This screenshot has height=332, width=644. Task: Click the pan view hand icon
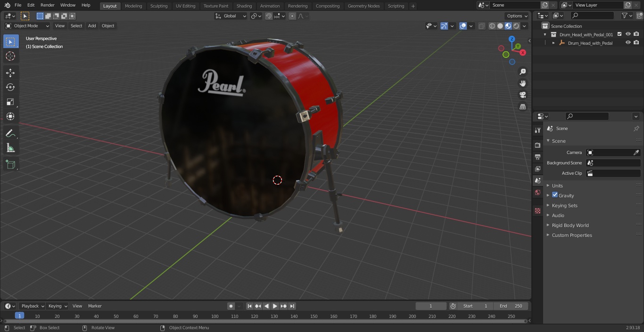(x=522, y=83)
